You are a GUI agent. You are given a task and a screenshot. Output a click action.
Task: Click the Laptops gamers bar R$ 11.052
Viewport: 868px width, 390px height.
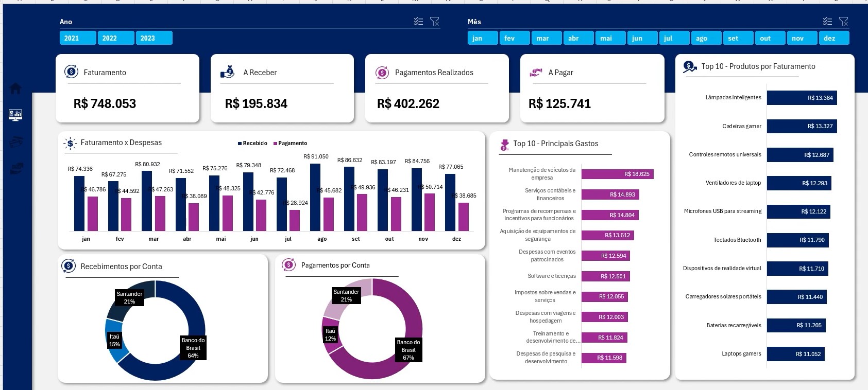pyautogui.click(x=795, y=354)
